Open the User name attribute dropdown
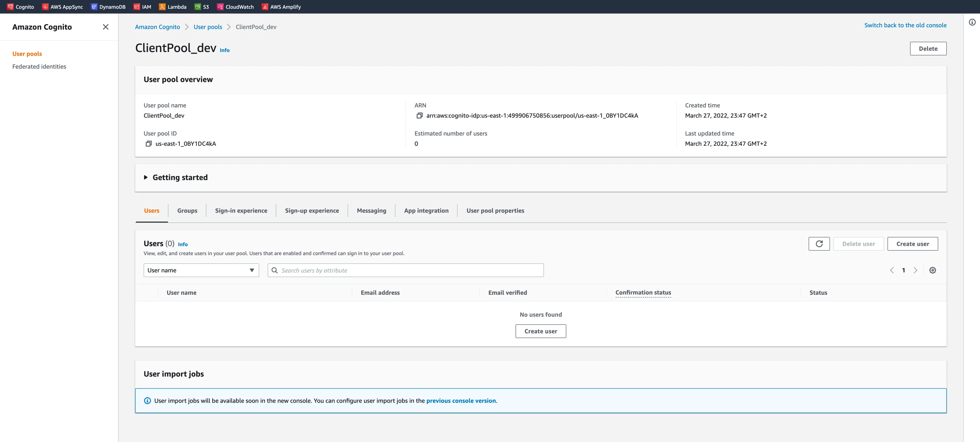Screen dimensions: 980x442 (201, 271)
